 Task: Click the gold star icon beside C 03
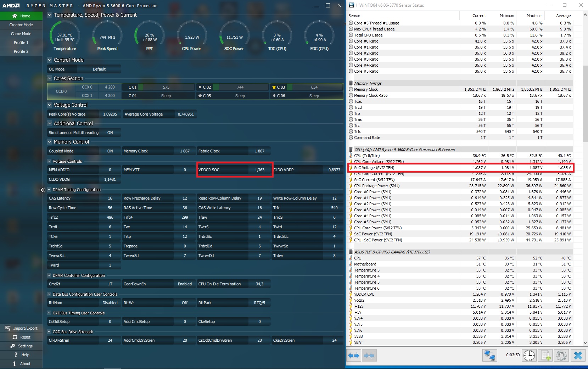[x=274, y=87]
